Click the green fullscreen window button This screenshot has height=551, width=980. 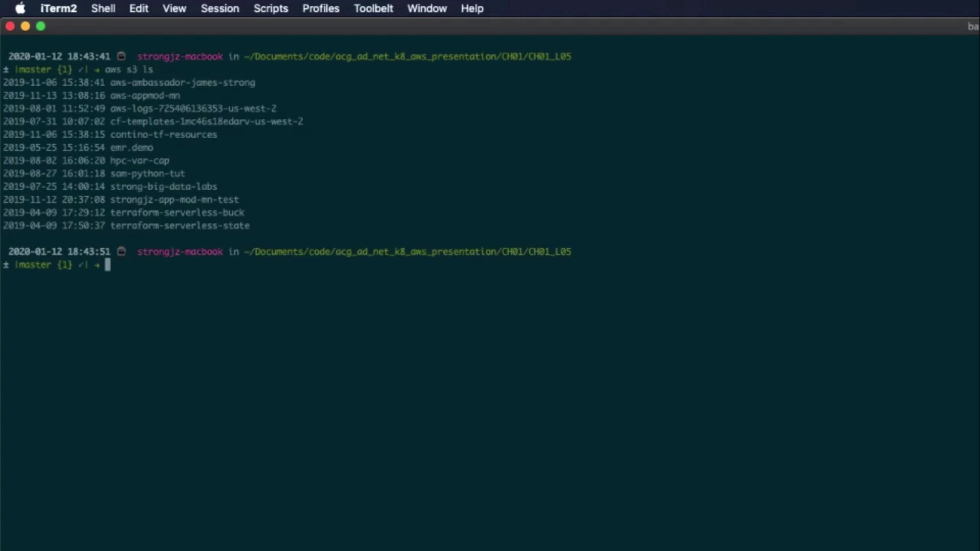point(41,27)
